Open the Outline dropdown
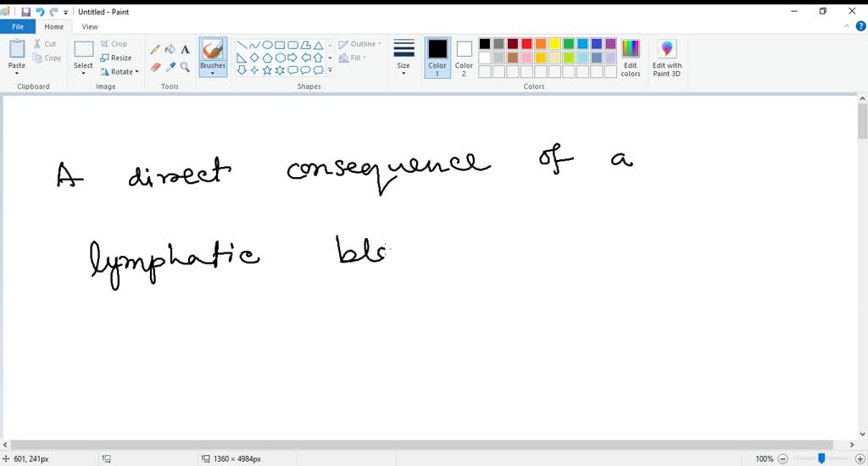This screenshot has height=466, width=868. click(x=359, y=44)
